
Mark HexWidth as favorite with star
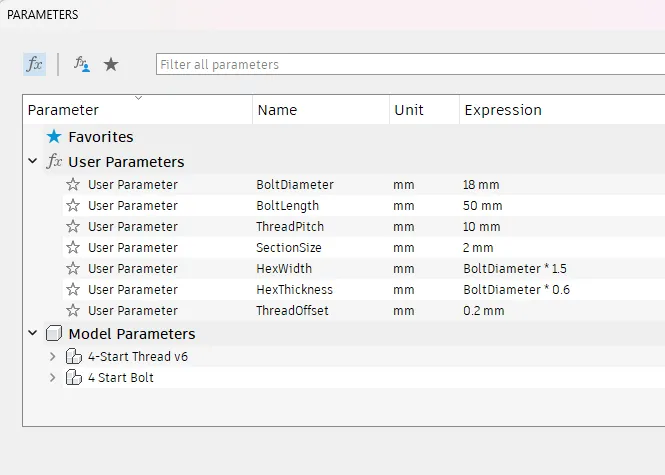tap(73, 268)
